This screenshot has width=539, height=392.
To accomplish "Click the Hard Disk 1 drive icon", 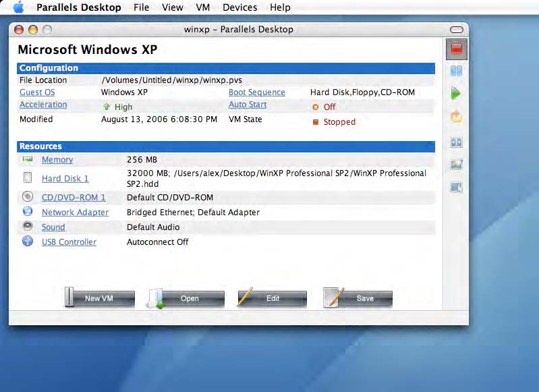I will [x=28, y=177].
